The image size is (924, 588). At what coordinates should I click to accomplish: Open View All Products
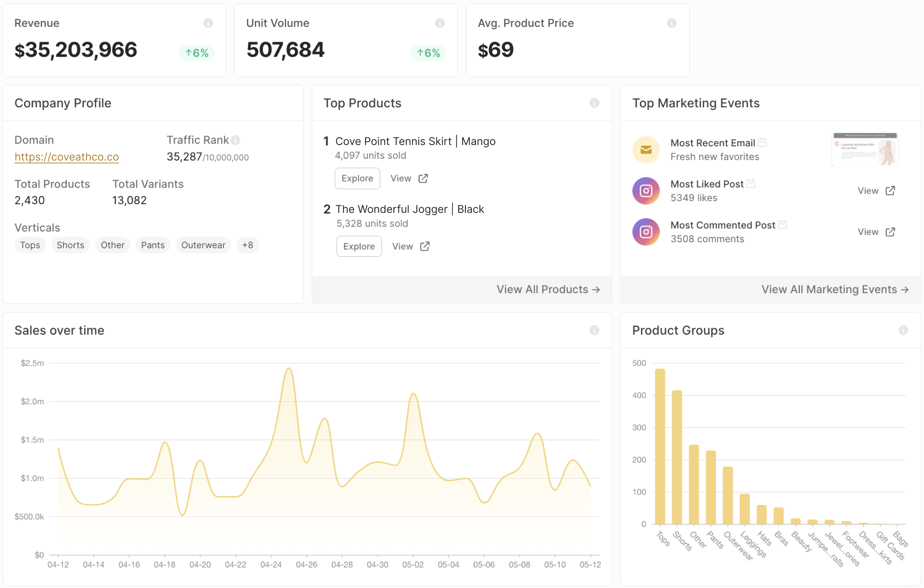tap(548, 289)
